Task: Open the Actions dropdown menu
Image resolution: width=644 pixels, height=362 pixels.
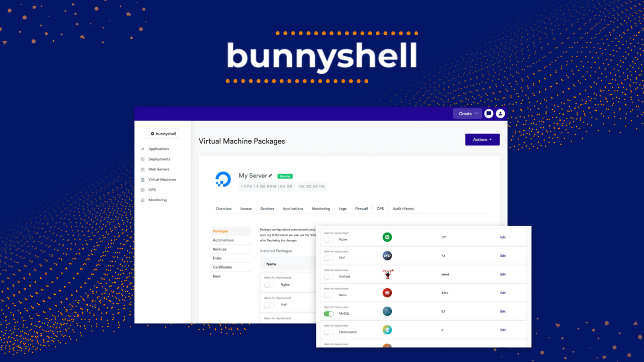Action: click(482, 140)
